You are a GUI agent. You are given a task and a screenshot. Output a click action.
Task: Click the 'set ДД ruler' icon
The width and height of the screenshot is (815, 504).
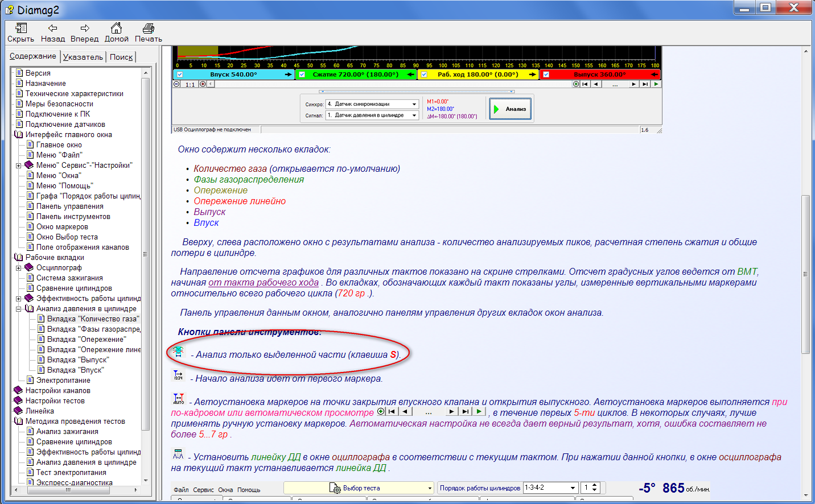click(178, 454)
